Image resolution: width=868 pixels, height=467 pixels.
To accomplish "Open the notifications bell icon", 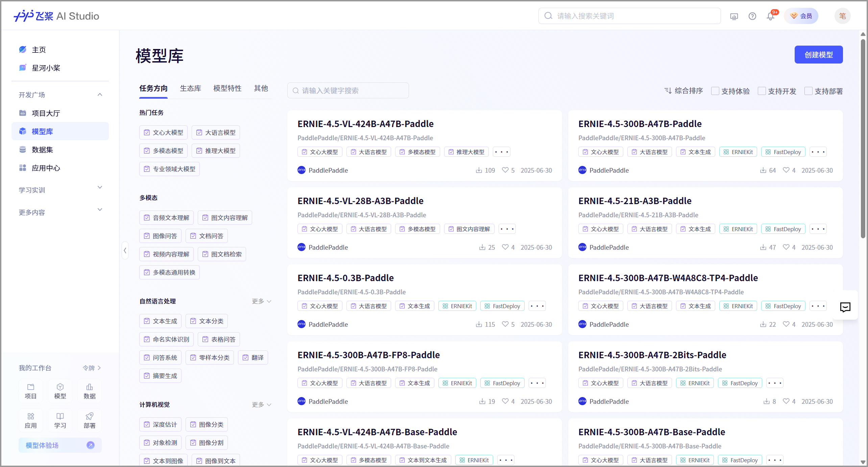I will point(770,16).
